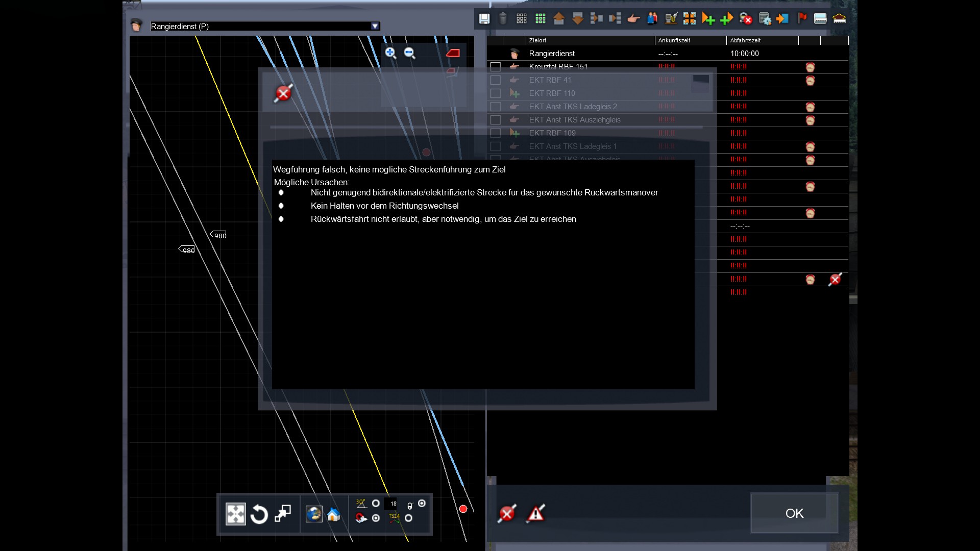Click the trash can delete icon
Image resolution: width=980 pixels, height=551 pixels.
coord(503,19)
